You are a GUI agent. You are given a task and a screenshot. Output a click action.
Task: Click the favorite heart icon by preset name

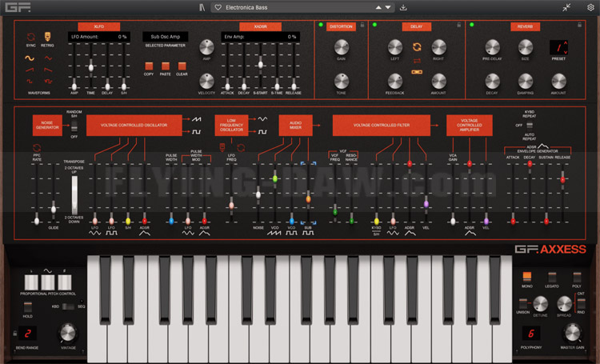click(218, 7)
